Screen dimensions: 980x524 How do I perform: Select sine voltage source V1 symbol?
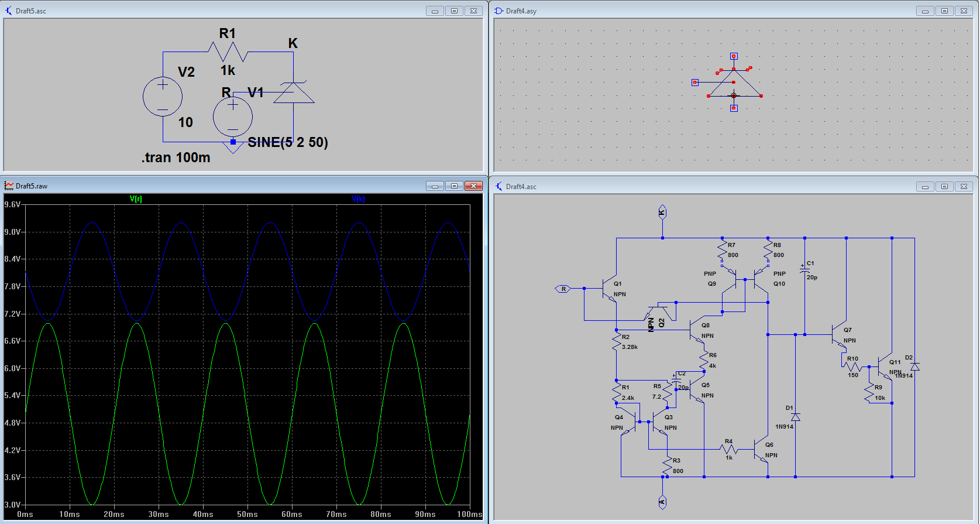point(233,117)
